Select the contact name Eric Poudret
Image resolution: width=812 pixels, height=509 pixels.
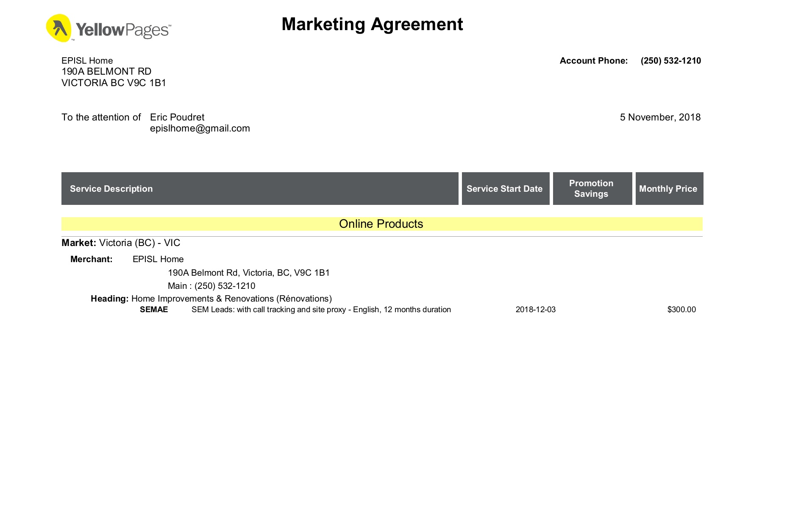click(x=177, y=117)
